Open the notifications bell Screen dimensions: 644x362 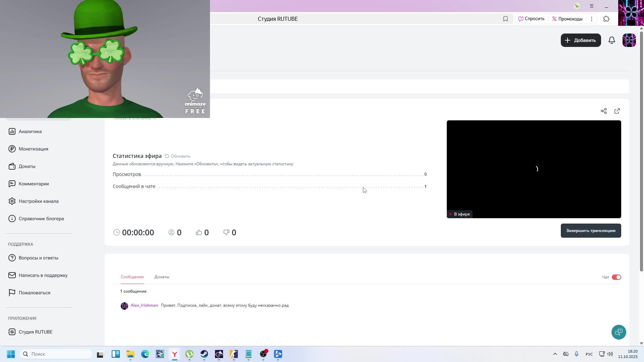612,40
